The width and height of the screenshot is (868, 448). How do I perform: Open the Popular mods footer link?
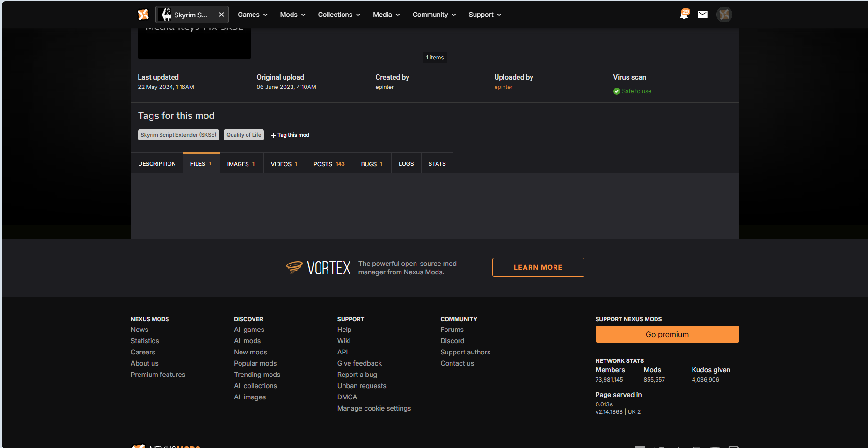coord(255,363)
